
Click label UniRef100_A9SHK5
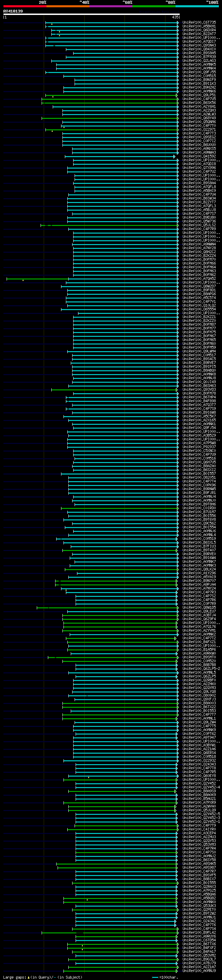pyautogui.click(x=199, y=864)
